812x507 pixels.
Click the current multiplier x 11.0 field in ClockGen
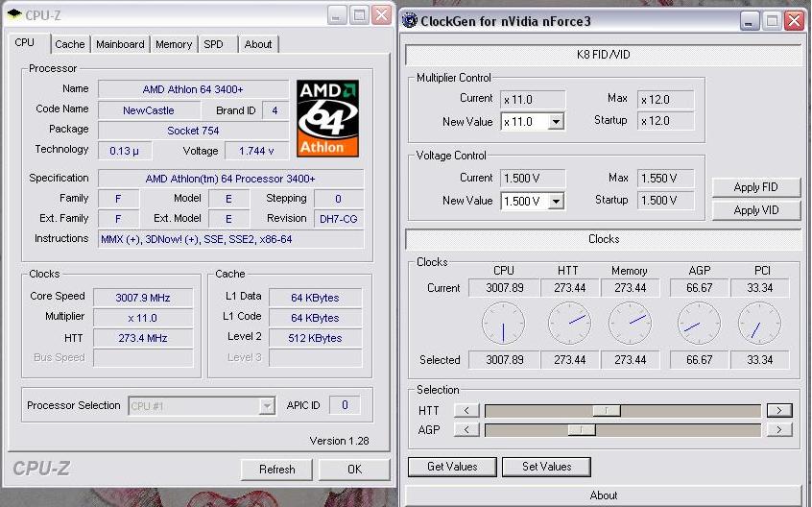pos(533,100)
